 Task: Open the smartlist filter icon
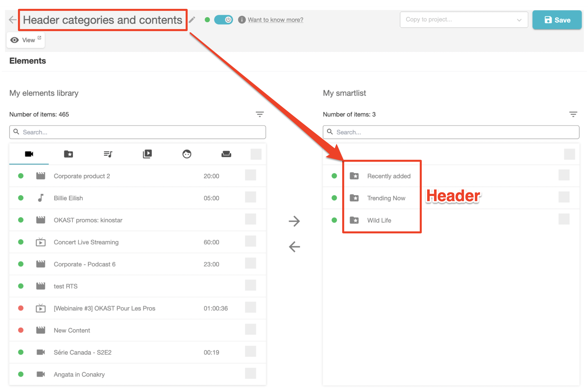click(x=573, y=114)
